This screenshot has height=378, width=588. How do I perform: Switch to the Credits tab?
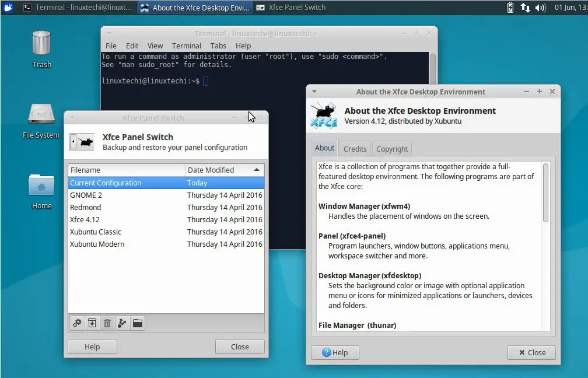pyautogui.click(x=355, y=149)
